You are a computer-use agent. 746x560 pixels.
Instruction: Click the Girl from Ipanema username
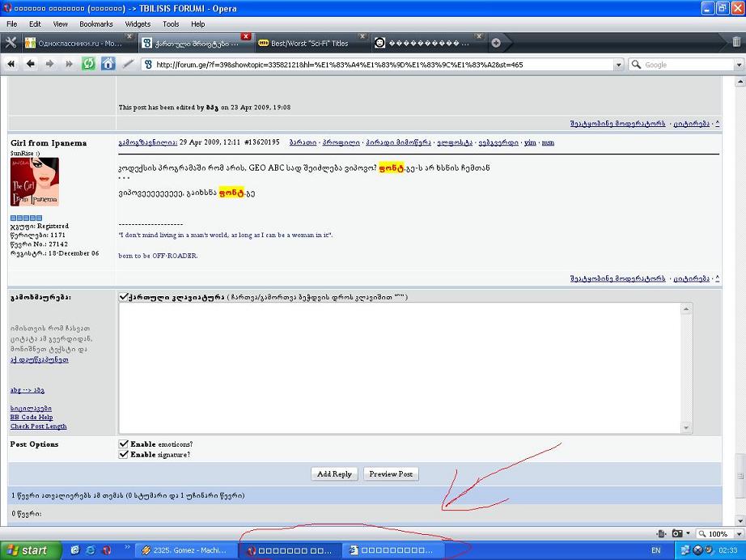click(x=49, y=142)
